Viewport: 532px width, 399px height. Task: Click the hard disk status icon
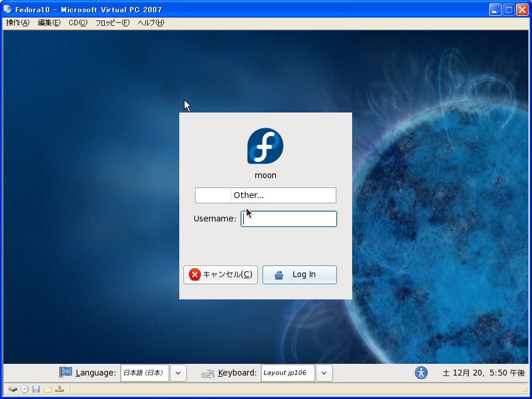(x=13, y=389)
